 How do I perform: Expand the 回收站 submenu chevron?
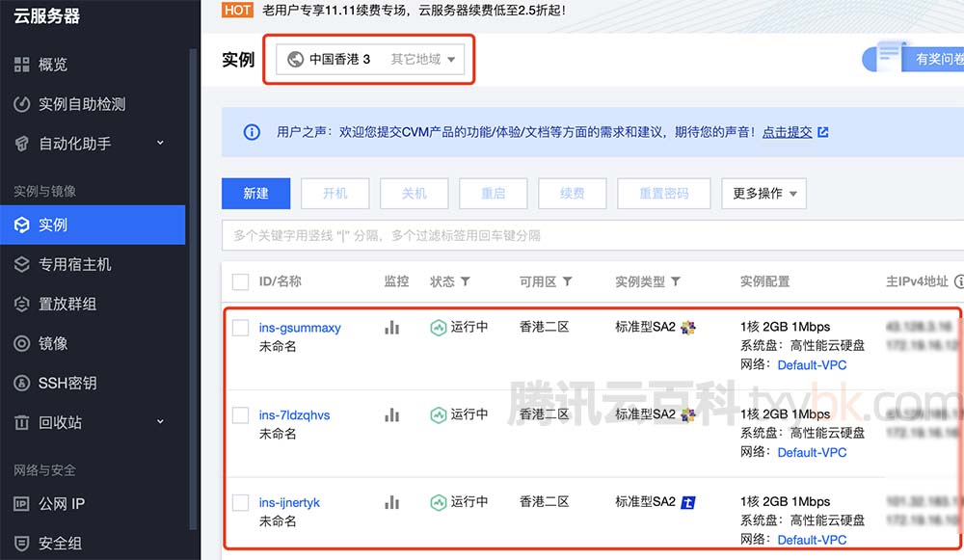coord(160,422)
